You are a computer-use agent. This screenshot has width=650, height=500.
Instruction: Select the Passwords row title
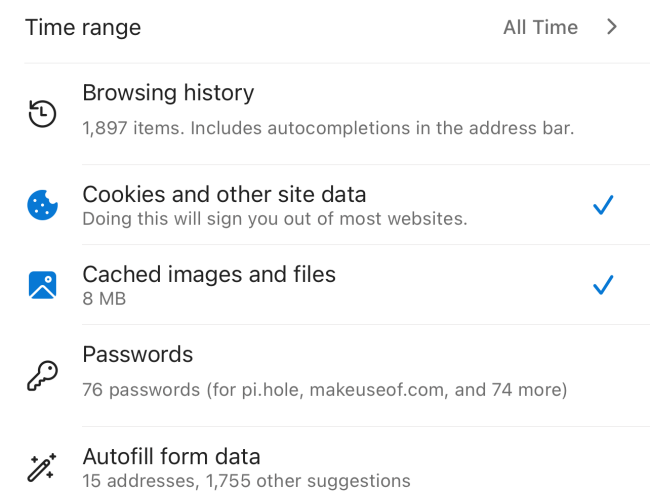click(x=137, y=354)
